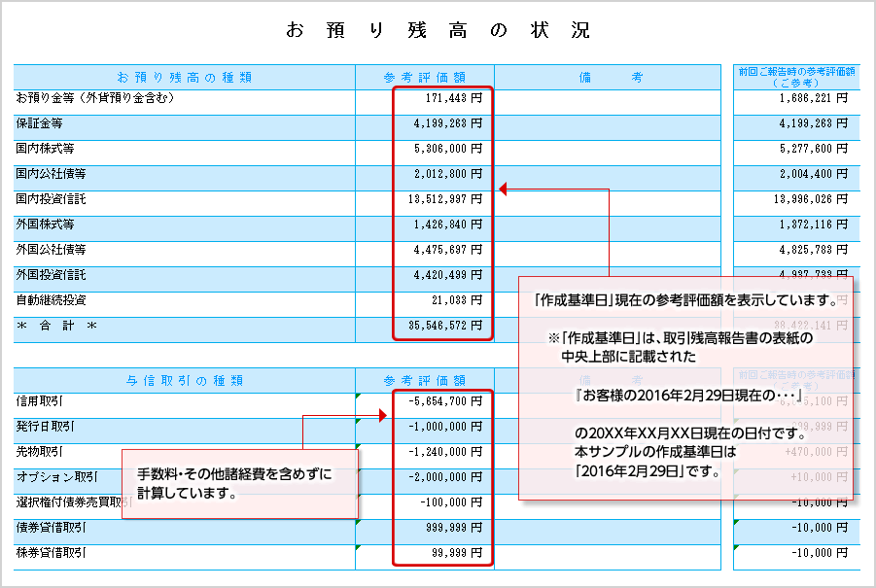The image size is (876, 588).
Task: Click the value 4,475,697 円
Action: tap(447, 250)
